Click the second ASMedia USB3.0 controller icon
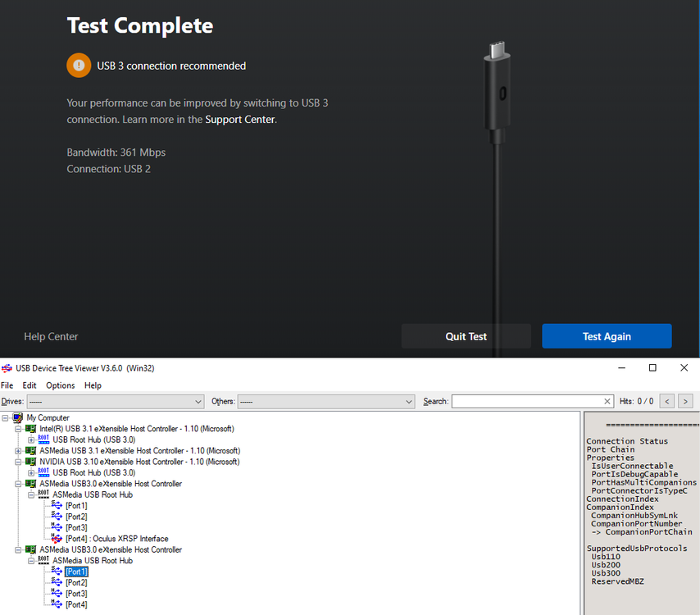Screen dimensions: 700x615 tap(31, 549)
